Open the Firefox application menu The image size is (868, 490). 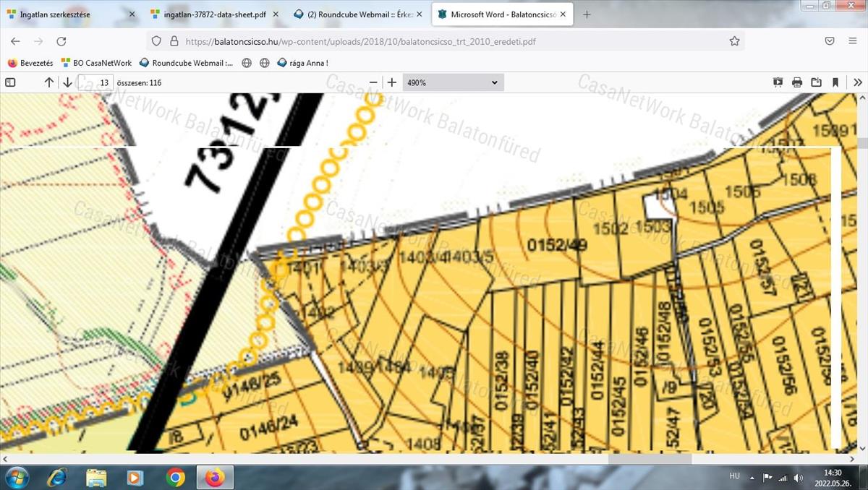pyautogui.click(x=853, y=41)
